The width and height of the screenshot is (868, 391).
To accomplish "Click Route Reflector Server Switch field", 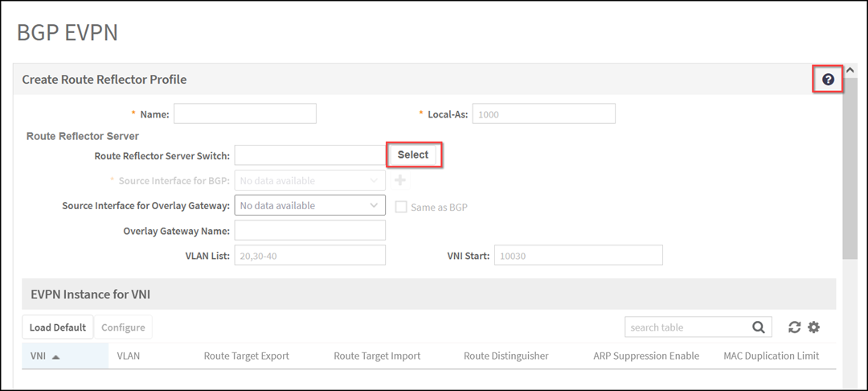I will coord(310,155).
